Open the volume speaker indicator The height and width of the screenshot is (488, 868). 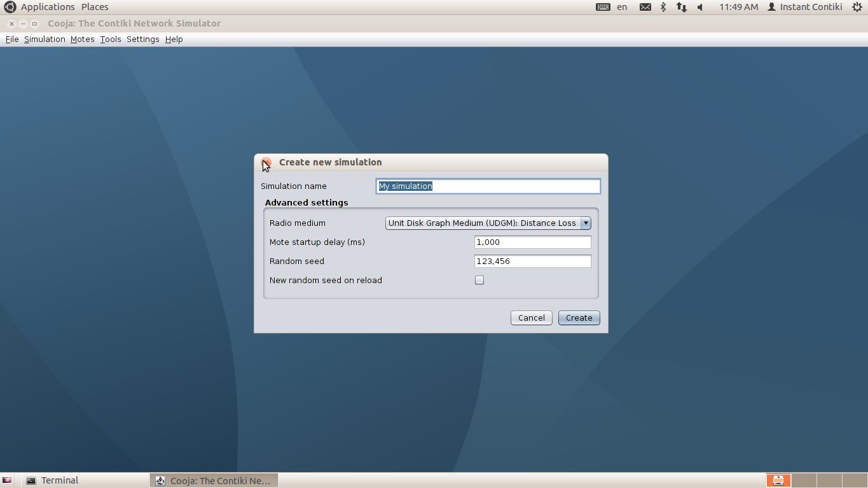(700, 7)
